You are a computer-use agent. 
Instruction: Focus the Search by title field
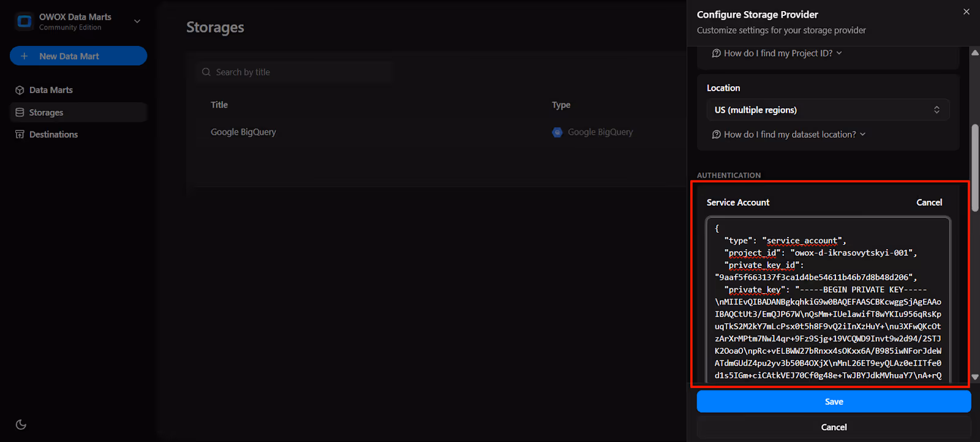click(x=294, y=72)
